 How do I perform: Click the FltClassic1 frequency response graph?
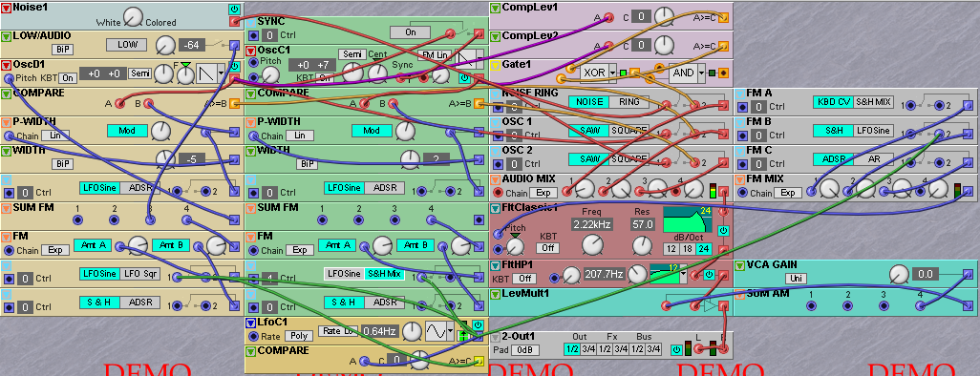pyautogui.click(x=688, y=219)
